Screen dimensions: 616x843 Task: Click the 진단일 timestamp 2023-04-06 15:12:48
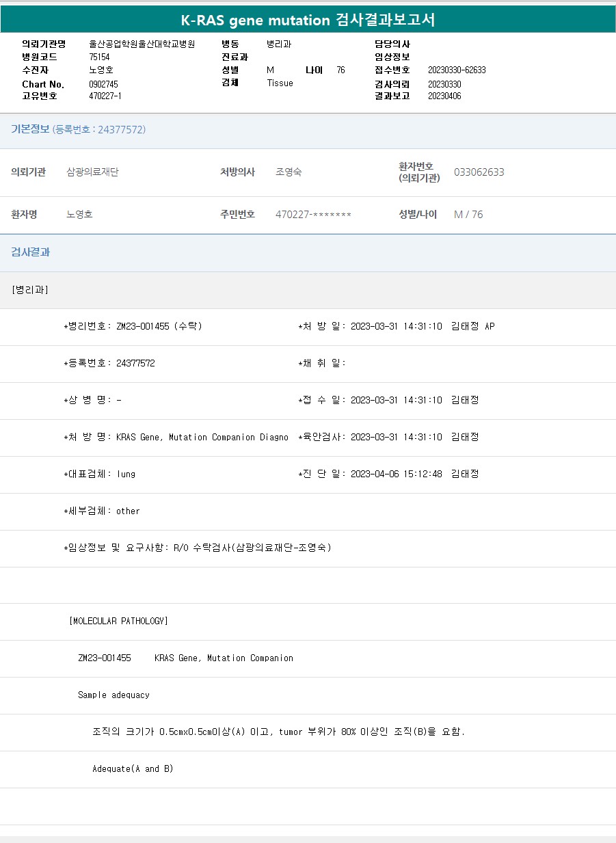(x=396, y=474)
